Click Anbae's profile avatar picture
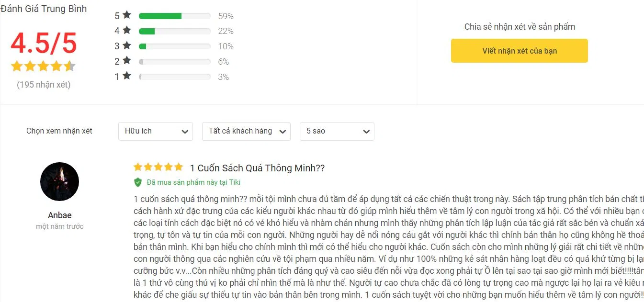This screenshot has width=644, height=302. point(59,181)
